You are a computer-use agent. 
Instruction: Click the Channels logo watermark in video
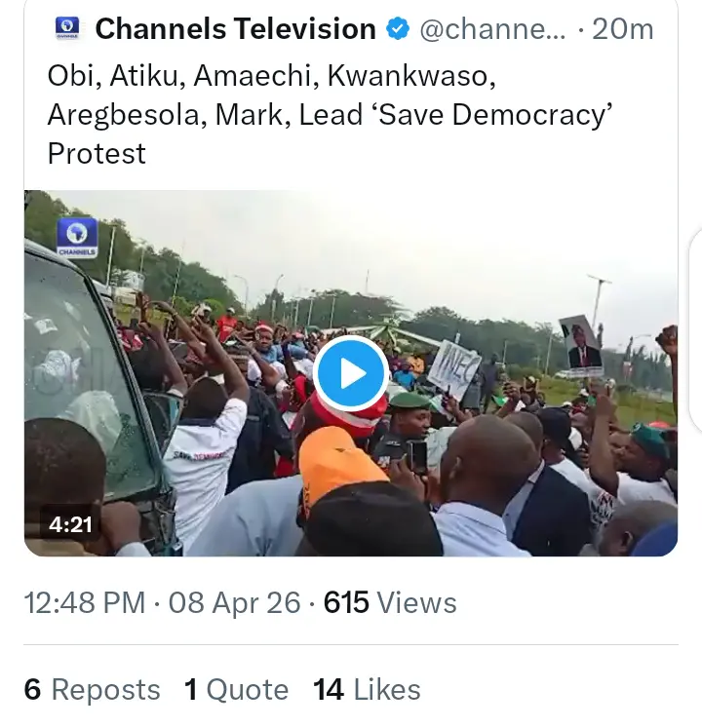pyautogui.click(x=77, y=237)
